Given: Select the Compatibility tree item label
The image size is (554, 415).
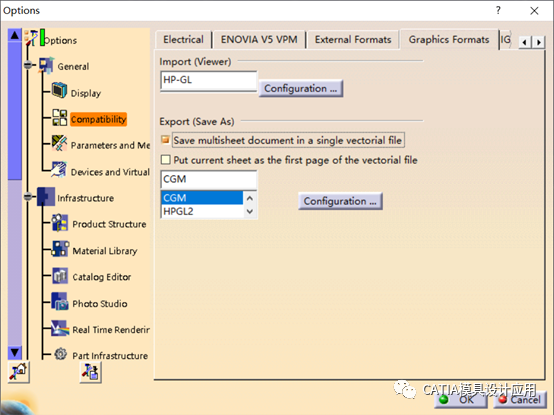Looking at the screenshot, I should pos(98,119).
